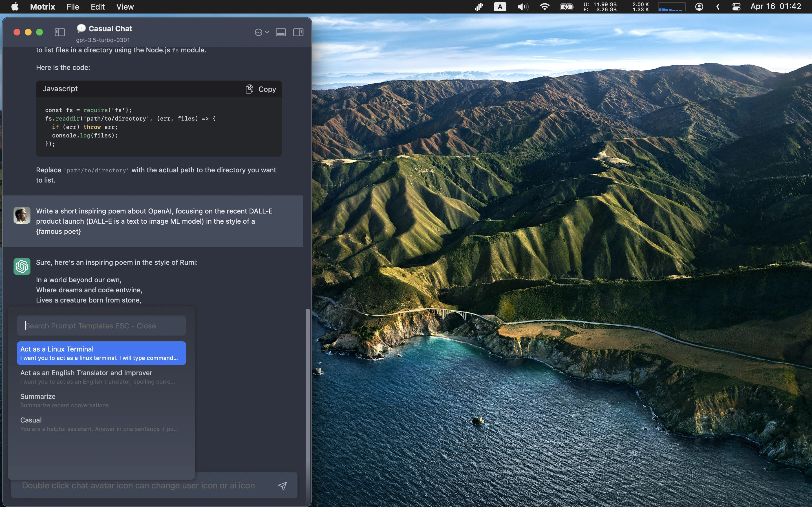Click the Casual Chat speech bubble icon
The width and height of the screenshot is (812, 507).
click(x=81, y=28)
